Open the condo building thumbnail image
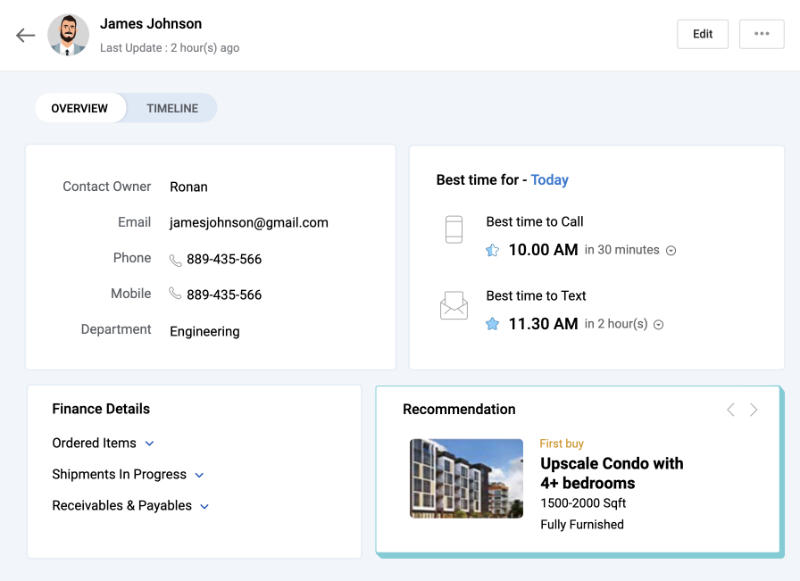800x581 pixels. pyautogui.click(x=466, y=478)
